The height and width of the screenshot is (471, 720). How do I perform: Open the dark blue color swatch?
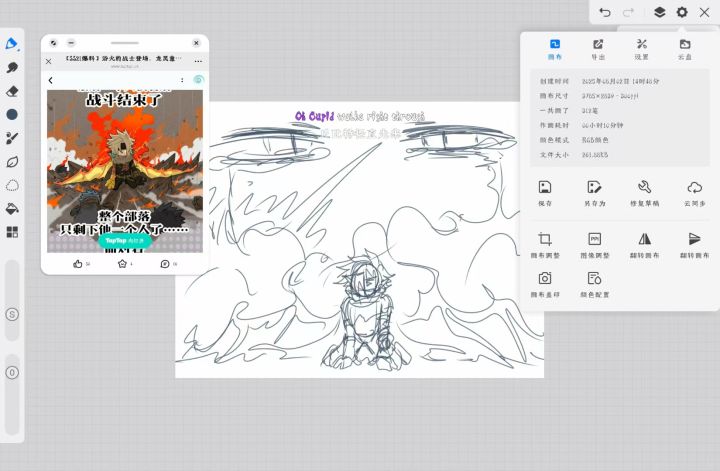pos(12,114)
